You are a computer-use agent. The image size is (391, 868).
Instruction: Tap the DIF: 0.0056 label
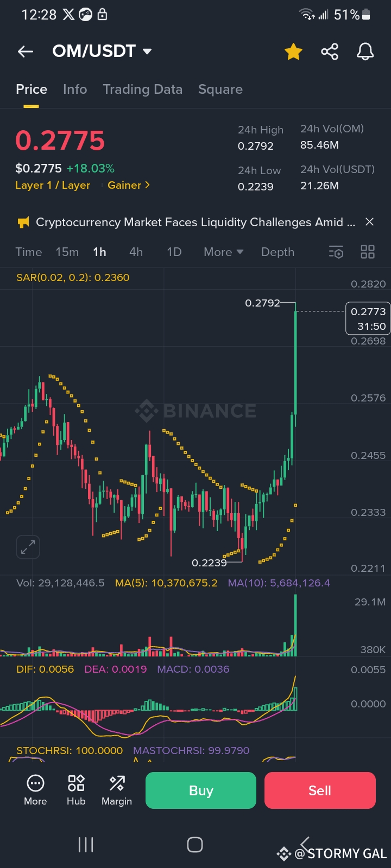point(45,669)
